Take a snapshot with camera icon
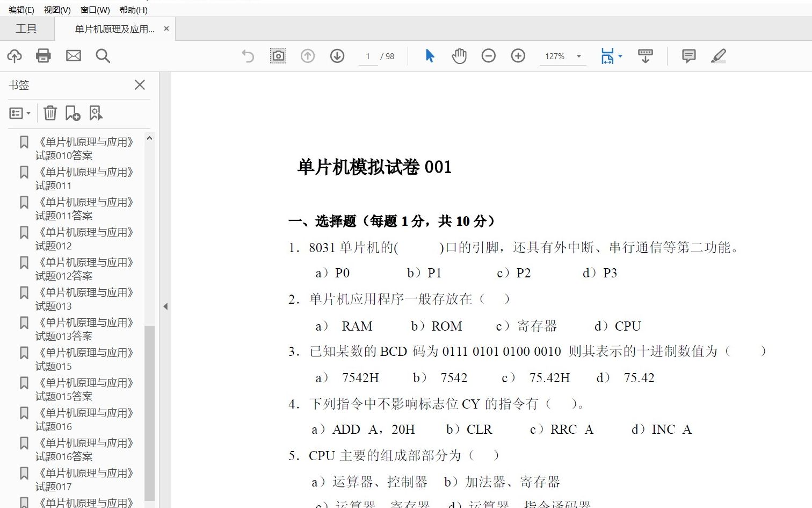812x508 pixels. [x=278, y=56]
